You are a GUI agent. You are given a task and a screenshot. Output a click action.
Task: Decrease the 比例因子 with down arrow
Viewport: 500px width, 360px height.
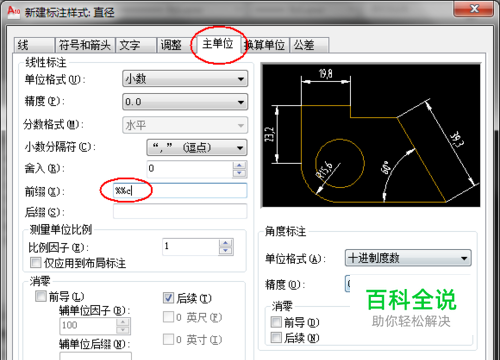[226, 251]
